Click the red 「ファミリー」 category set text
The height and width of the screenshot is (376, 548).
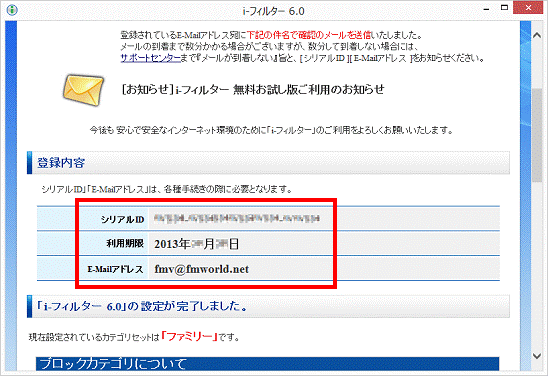click(189, 337)
